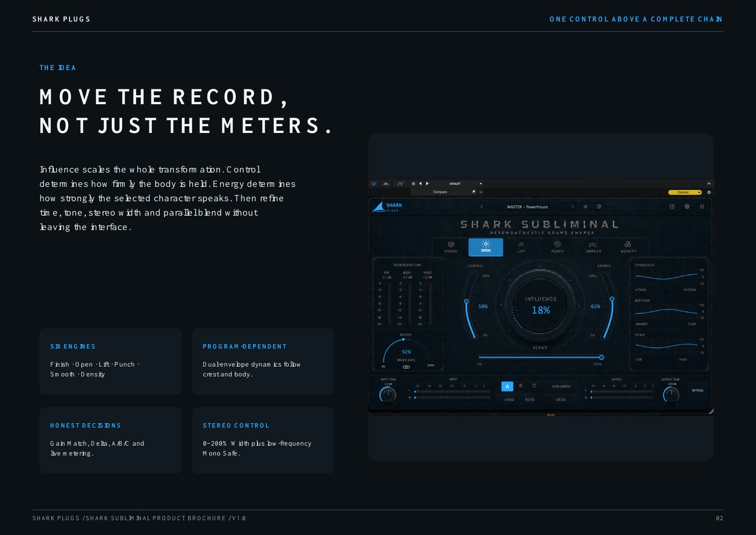Click the "SIX ENGINES" card heading

coord(73,346)
